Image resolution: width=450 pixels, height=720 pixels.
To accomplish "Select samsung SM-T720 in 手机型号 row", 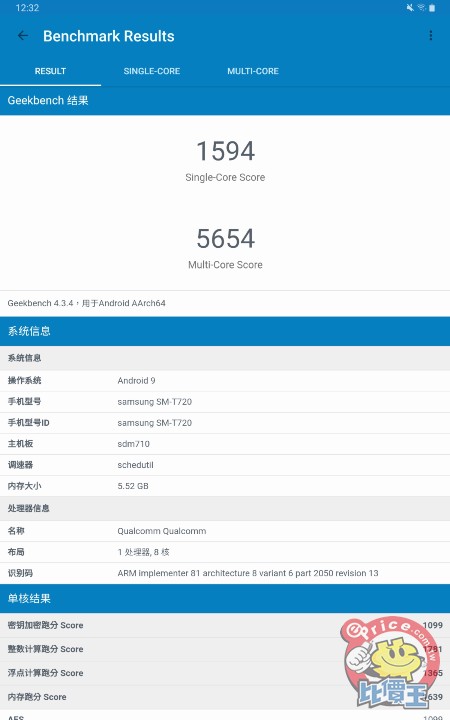I will point(155,402).
